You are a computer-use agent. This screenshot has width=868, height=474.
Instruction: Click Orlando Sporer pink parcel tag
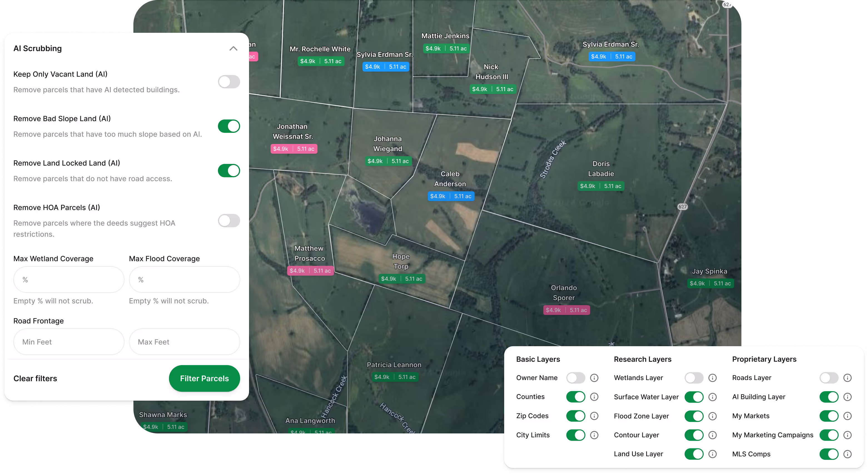566,310
